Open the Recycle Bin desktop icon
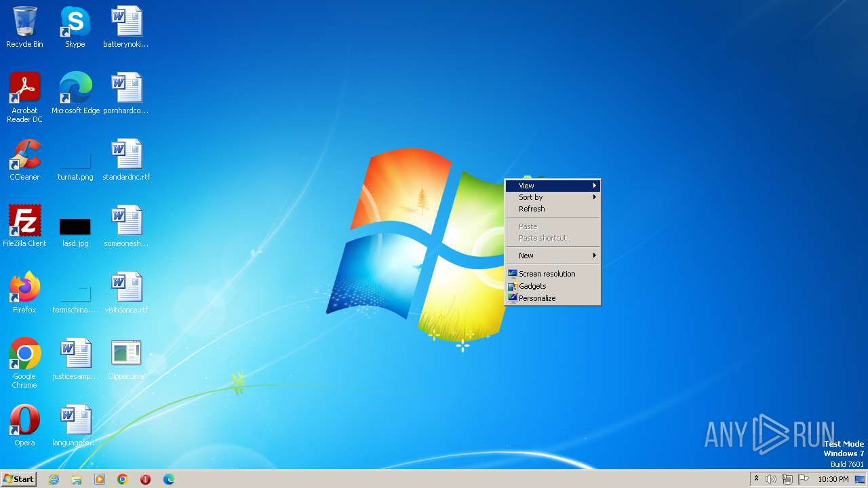The height and width of the screenshot is (488, 868). [x=24, y=27]
